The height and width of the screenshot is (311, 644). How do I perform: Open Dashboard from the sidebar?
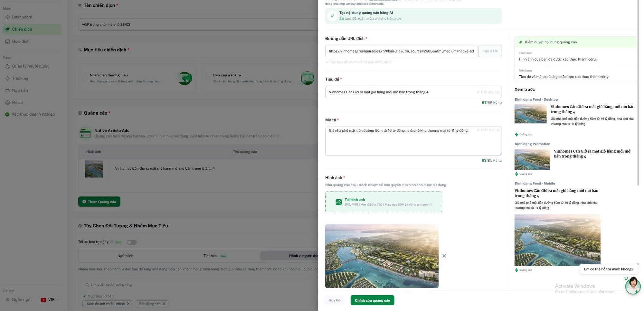(x=22, y=17)
